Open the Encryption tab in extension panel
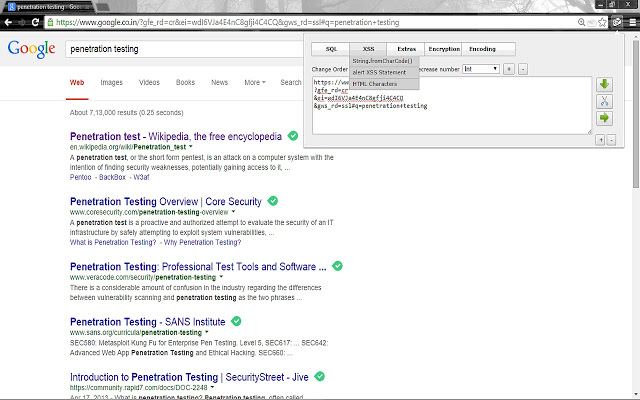Viewport: 640px width, 400px height. 444,49
